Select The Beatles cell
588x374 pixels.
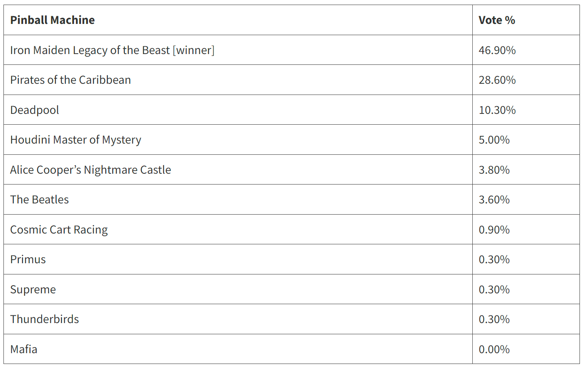39,200
